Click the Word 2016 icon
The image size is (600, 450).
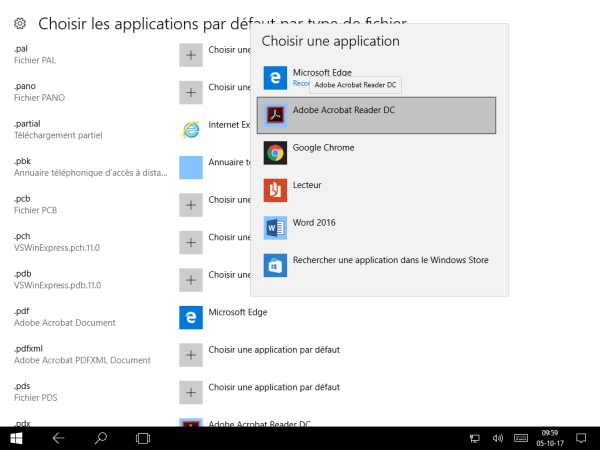click(x=275, y=228)
